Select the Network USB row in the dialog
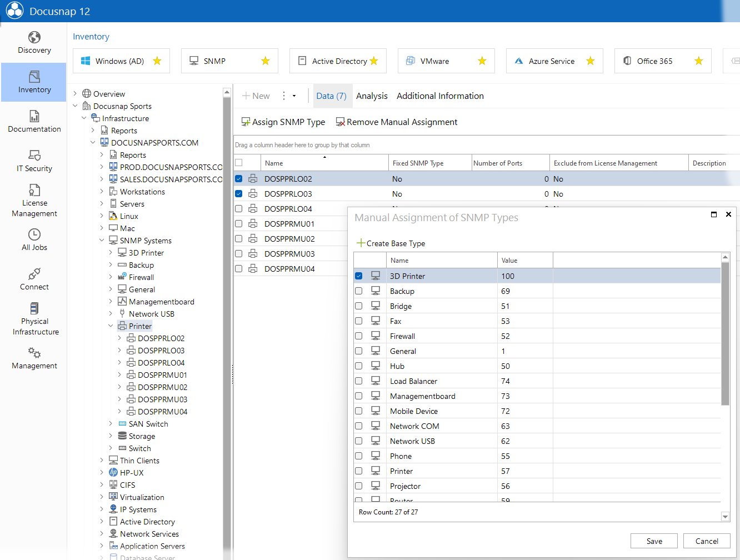This screenshot has width=740, height=560. click(x=537, y=441)
